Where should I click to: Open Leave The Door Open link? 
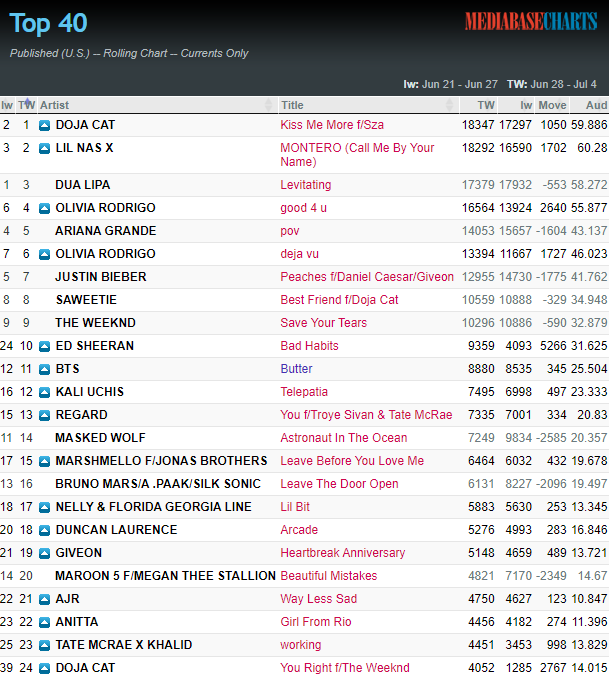(339, 484)
